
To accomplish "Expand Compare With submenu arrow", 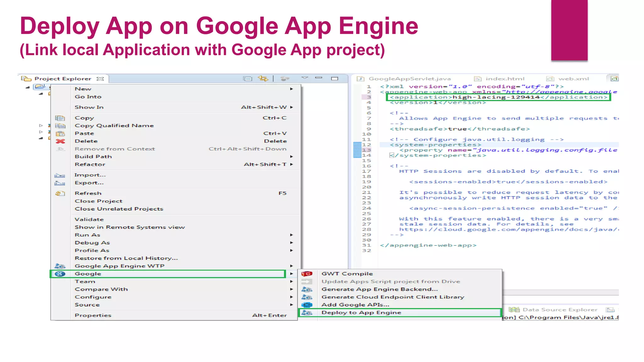I will point(291,289).
